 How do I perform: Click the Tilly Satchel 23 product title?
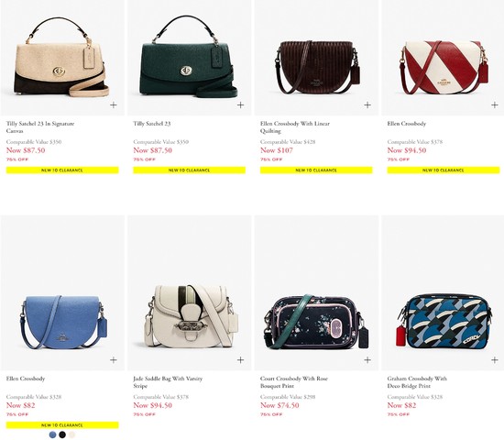[152, 124]
